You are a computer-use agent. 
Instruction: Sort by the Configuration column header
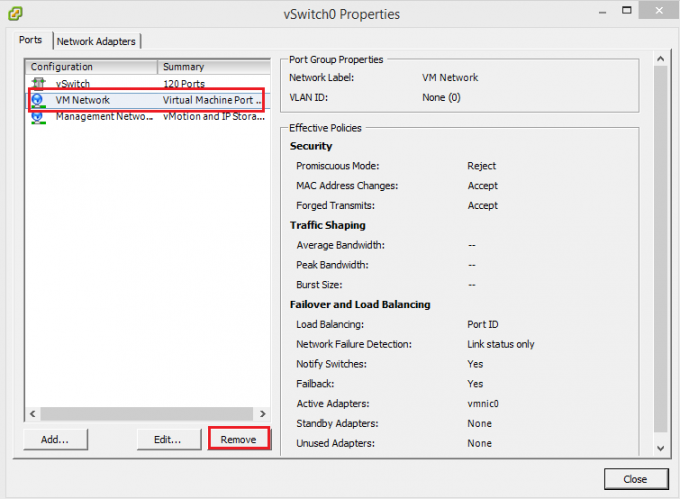tap(90, 67)
